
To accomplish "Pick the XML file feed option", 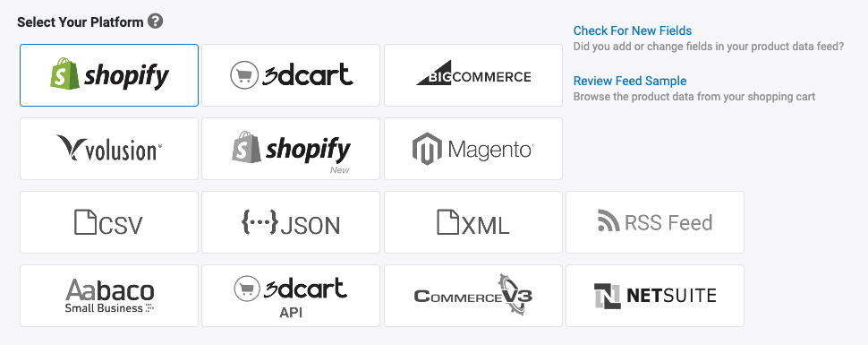I will click(473, 222).
